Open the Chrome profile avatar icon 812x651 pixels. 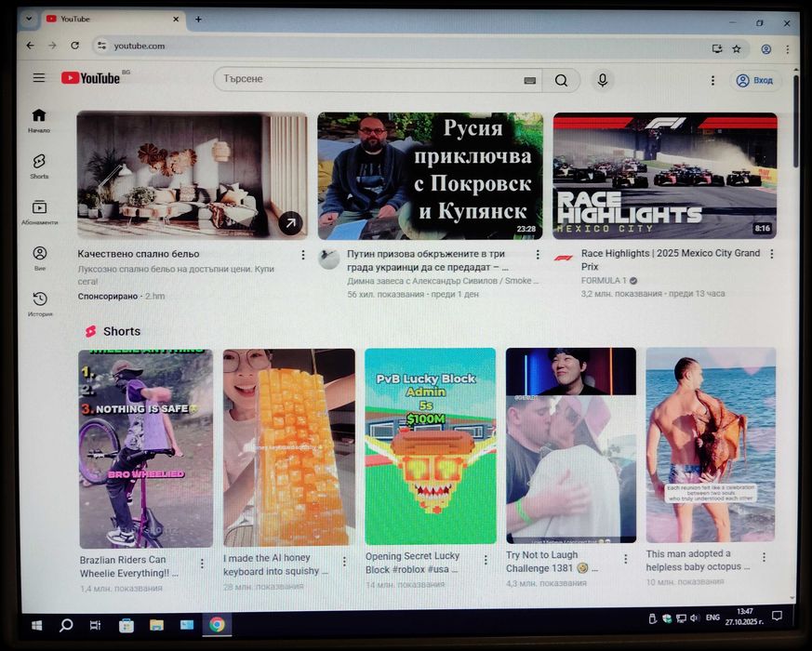pyautogui.click(x=765, y=49)
